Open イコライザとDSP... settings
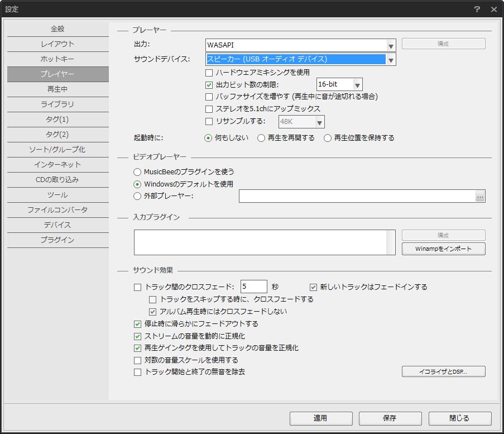 [x=444, y=371]
